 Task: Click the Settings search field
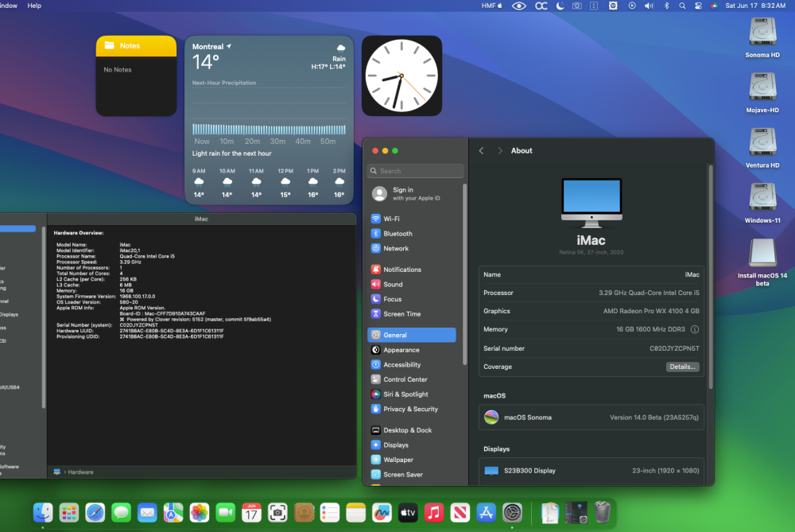click(x=416, y=171)
